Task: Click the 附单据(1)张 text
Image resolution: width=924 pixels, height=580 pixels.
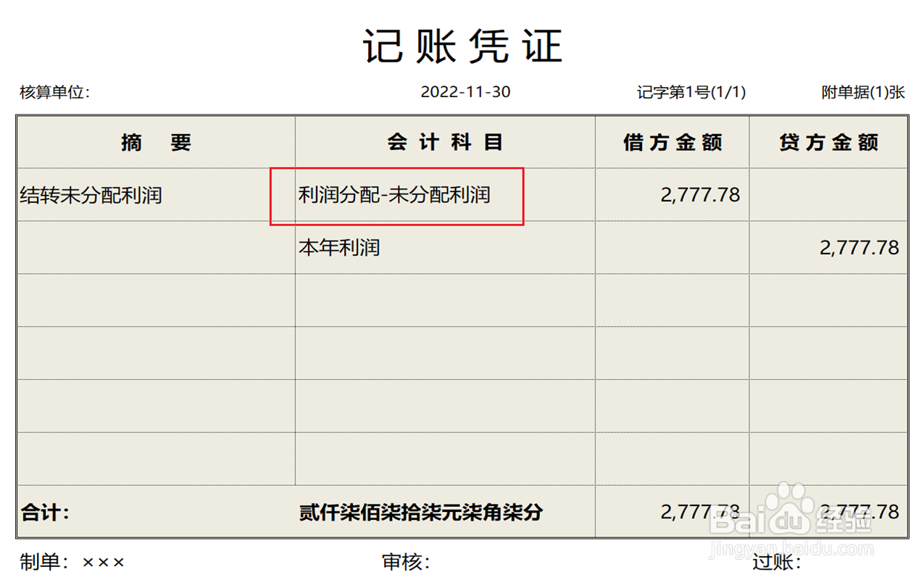Action: [863, 92]
